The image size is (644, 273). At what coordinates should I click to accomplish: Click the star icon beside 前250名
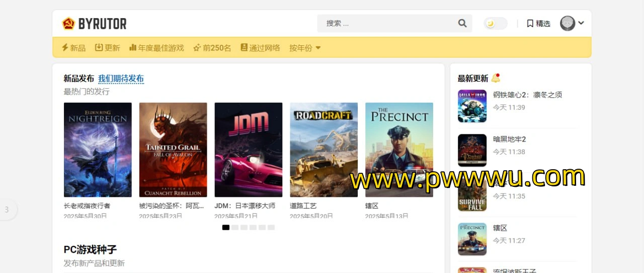(197, 48)
